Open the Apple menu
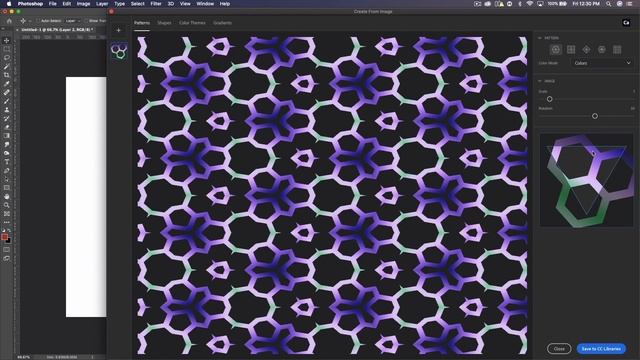This screenshot has width=640, height=360. coord(9,4)
